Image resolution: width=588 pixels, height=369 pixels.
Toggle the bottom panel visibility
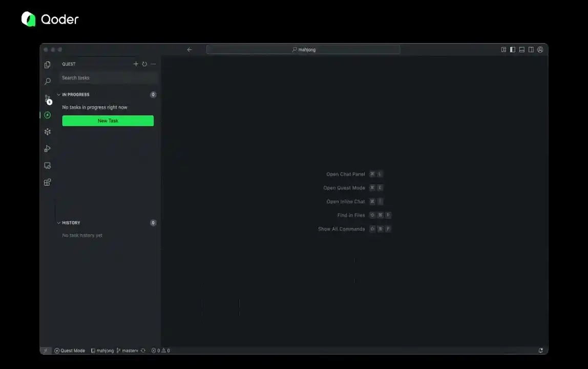coord(522,50)
